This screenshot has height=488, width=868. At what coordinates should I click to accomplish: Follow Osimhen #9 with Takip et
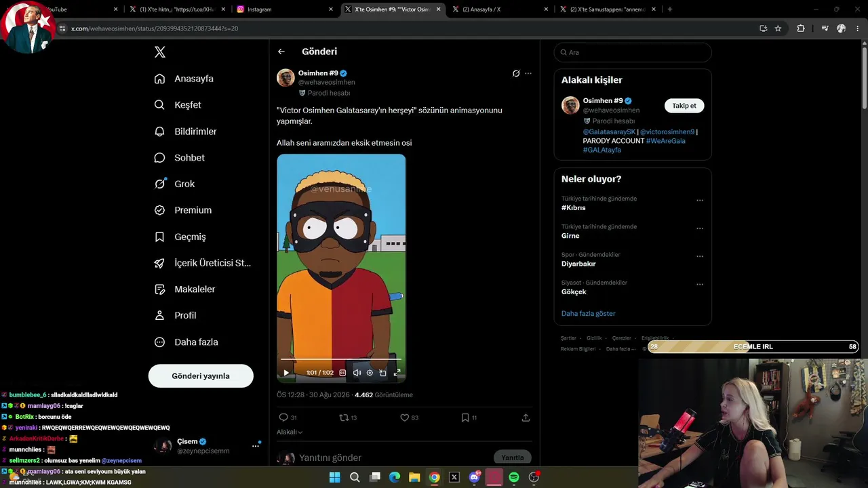pos(684,106)
